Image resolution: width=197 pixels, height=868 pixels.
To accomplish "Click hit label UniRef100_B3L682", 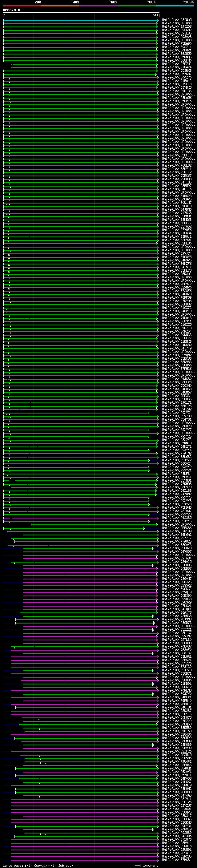I will [177, 457].
